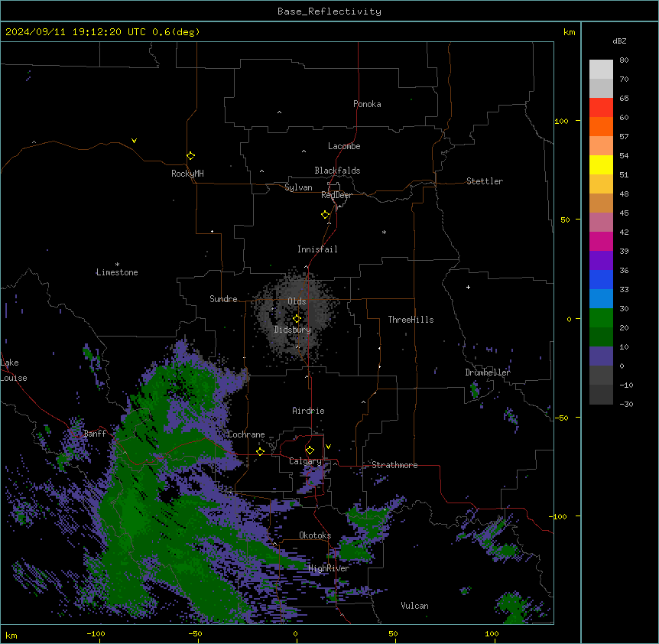Click the Innisfail label
This screenshot has height=644, width=659.
(x=317, y=249)
